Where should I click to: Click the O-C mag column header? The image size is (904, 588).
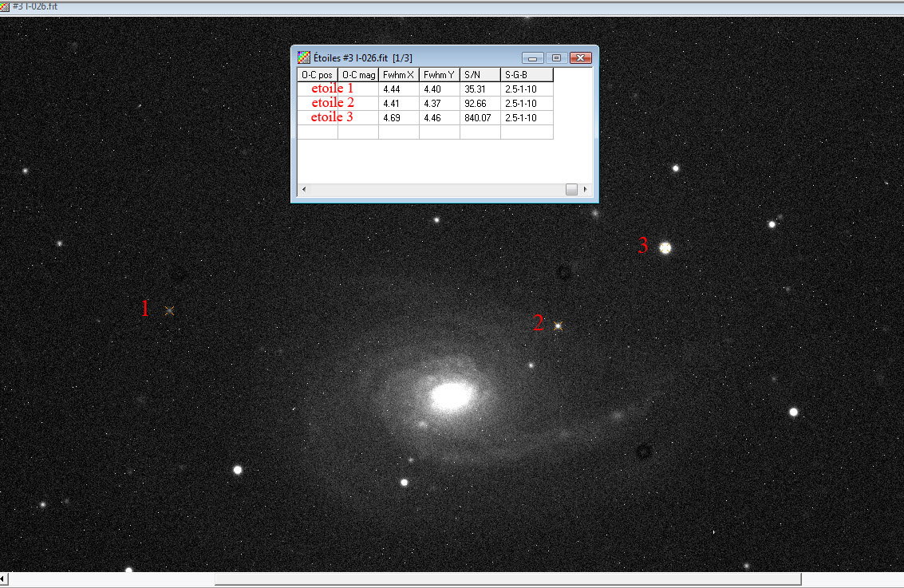pyautogui.click(x=358, y=75)
